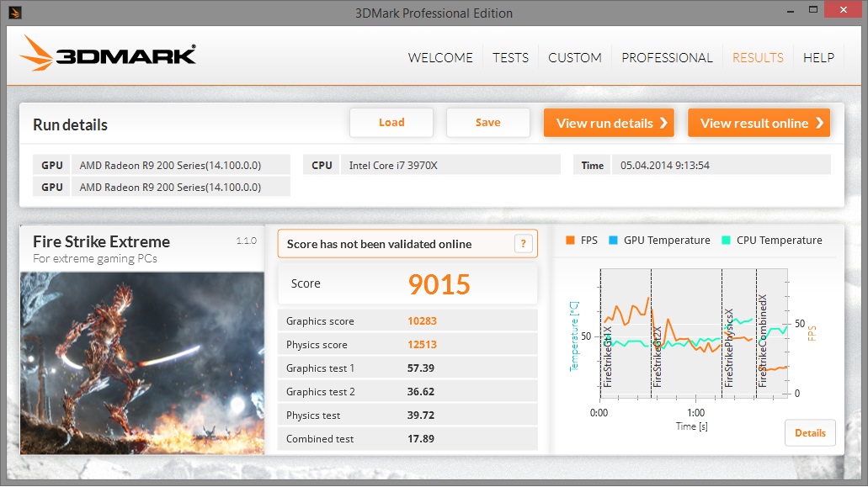The width and height of the screenshot is (868, 487).
Task: Open the PROFESSIONAL tab
Action: click(667, 57)
